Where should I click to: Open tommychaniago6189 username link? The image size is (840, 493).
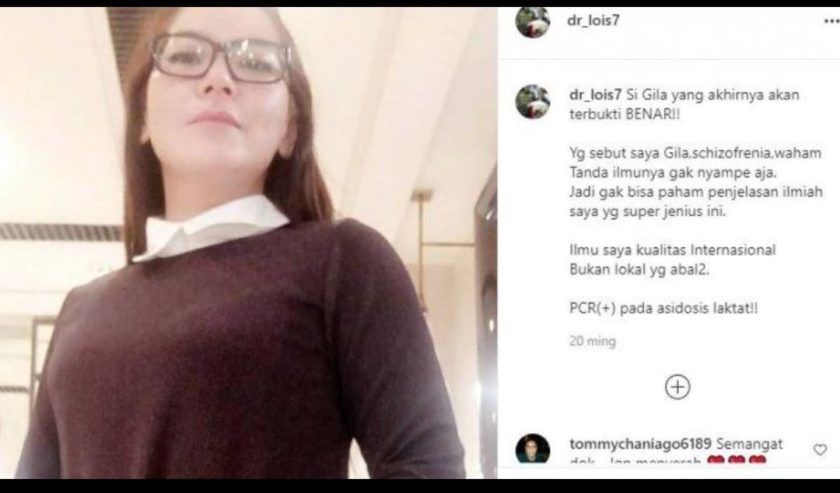coord(640,444)
